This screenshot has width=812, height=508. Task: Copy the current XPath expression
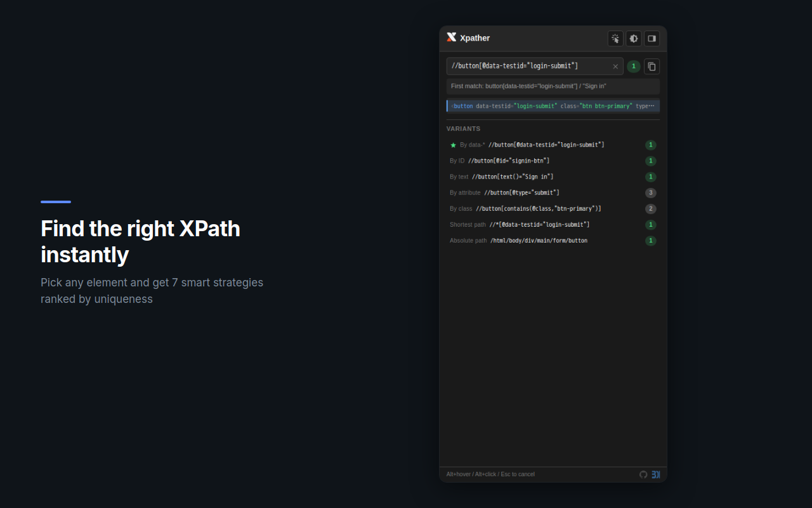tap(652, 66)
